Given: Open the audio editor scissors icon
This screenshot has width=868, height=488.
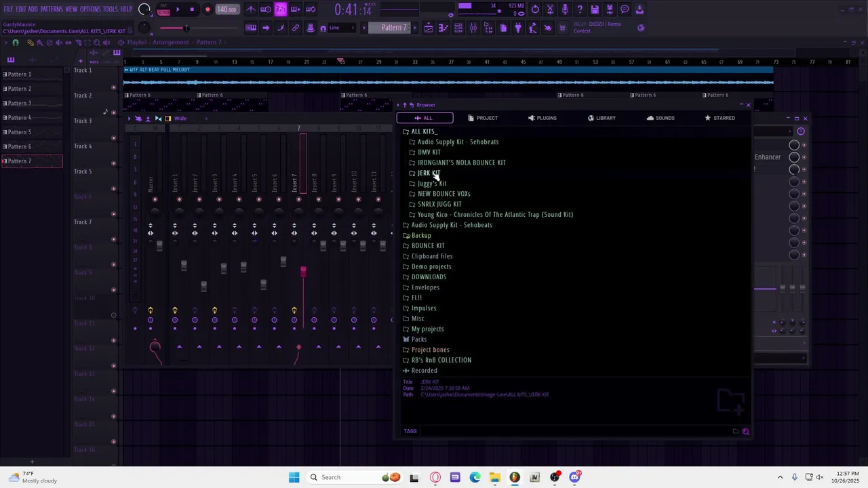Looking at the screenshot, I should pos(550,9).
